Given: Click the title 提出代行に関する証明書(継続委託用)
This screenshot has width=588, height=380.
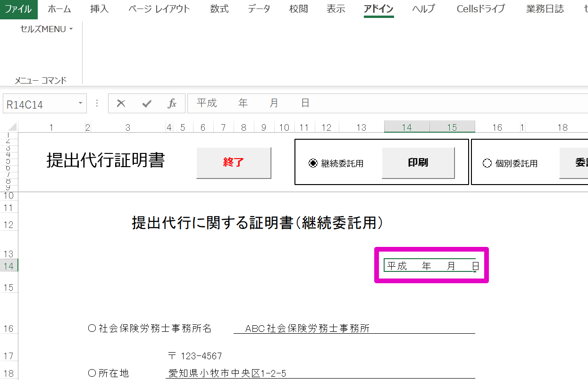Looking at the screenshot, I should 258,223.
